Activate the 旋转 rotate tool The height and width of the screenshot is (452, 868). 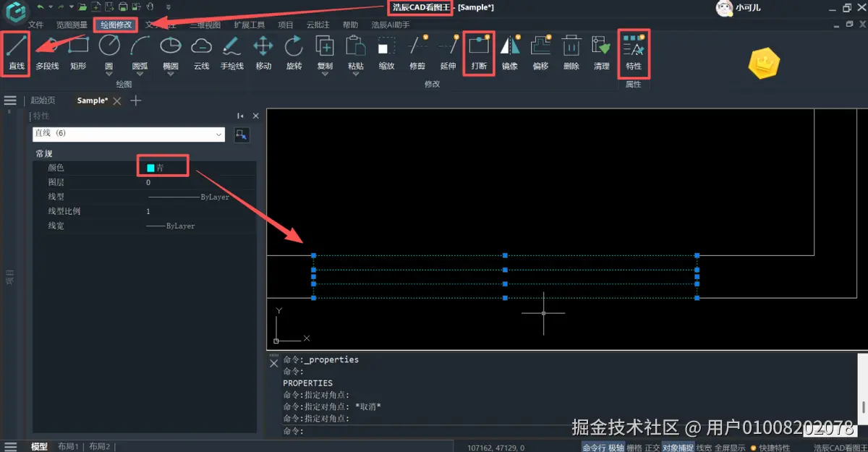[x=294, y=52]
